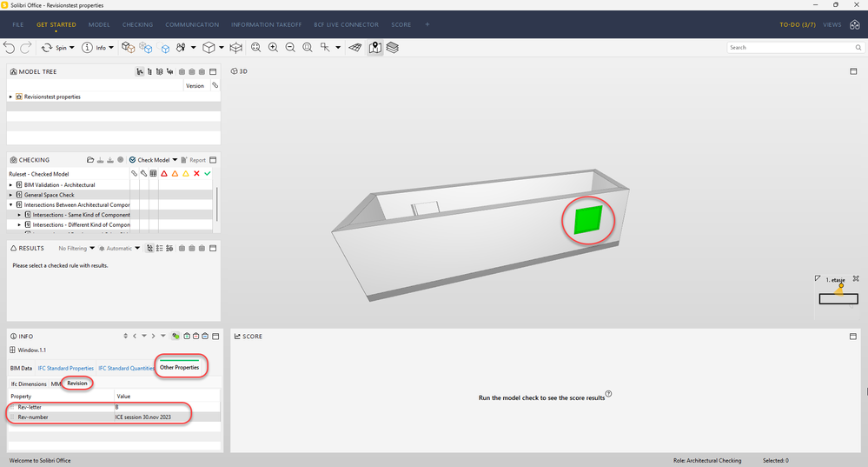Expand Intersections - Same Kind of Components

tap(19, 215)
